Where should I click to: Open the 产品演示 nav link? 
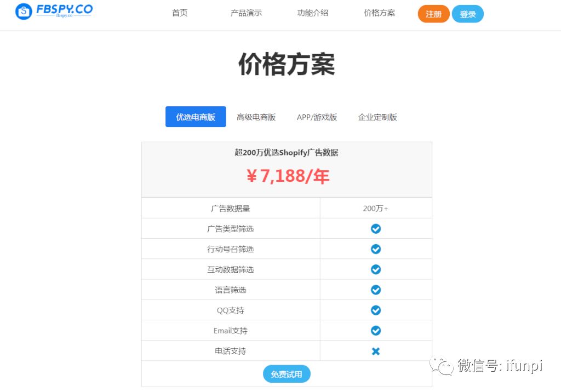pyautogui.click(x=246, y=13)
